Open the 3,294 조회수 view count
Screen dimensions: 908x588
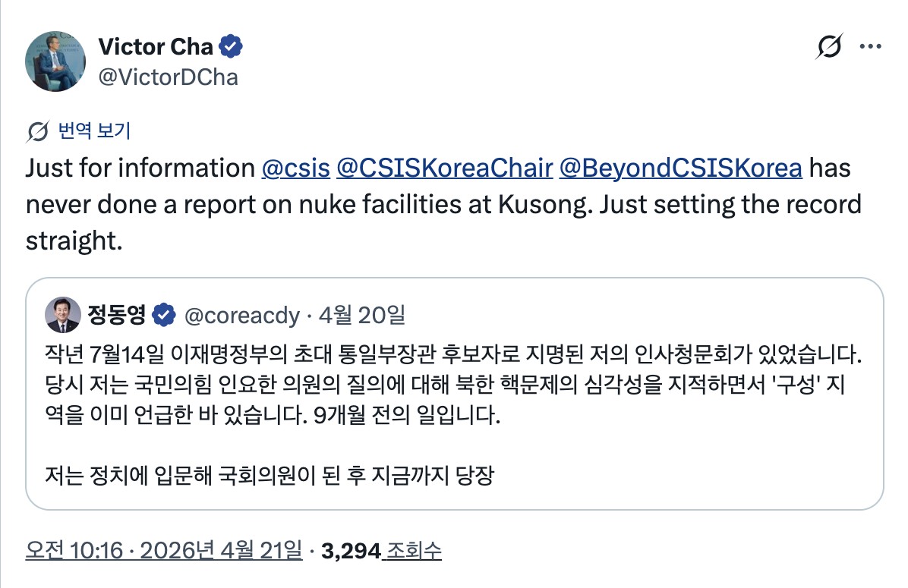pos(382,551)
